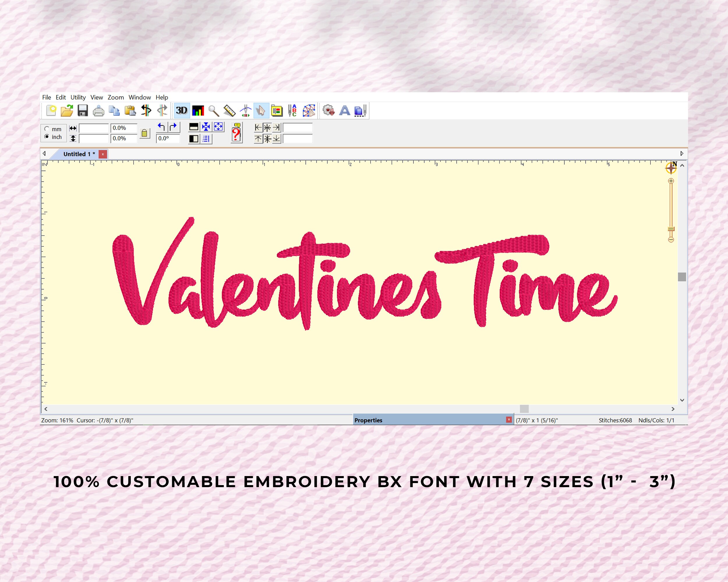This screenshot has height=582, width=728.
Task: Open the Zoom menu
Action: (x=116, y=97)
